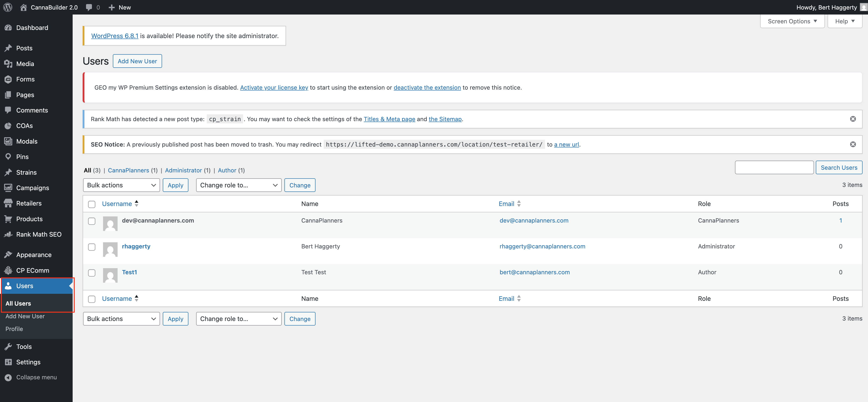Image resolution: width=868 pixels, height=402 pixels.
Task: Dismiss the Rank Math post type notice
Action: click(853, 119)
